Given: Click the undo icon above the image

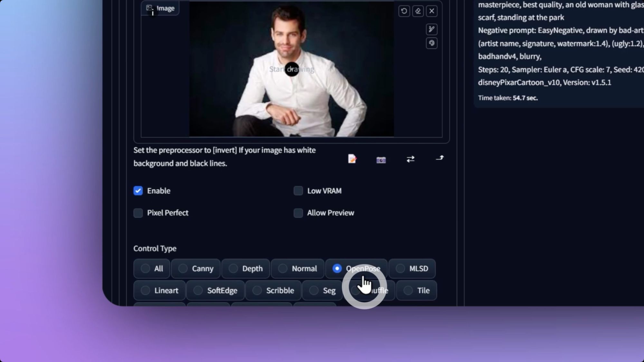Looking at the screenshot, I should pyautogui.click(x=404, y=11).
